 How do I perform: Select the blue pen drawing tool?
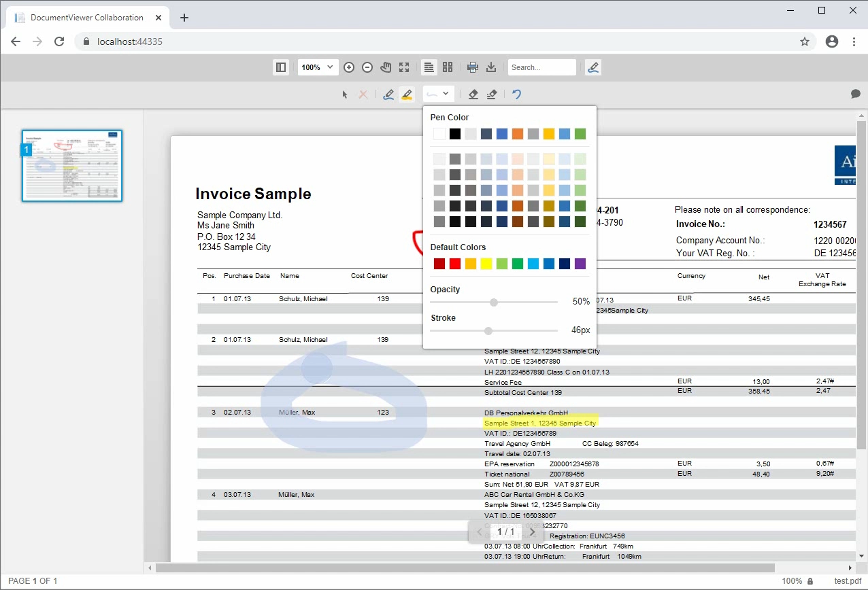(x=388, y=94)
